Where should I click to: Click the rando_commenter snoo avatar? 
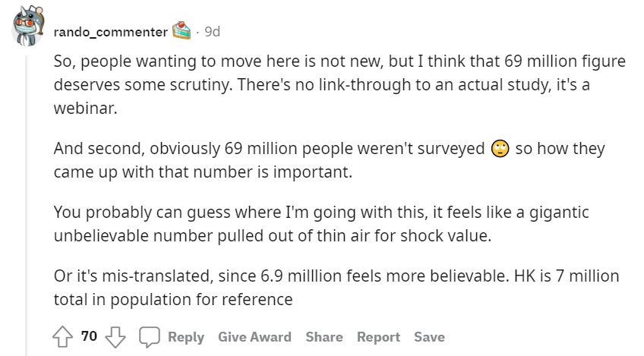[27, 27]
